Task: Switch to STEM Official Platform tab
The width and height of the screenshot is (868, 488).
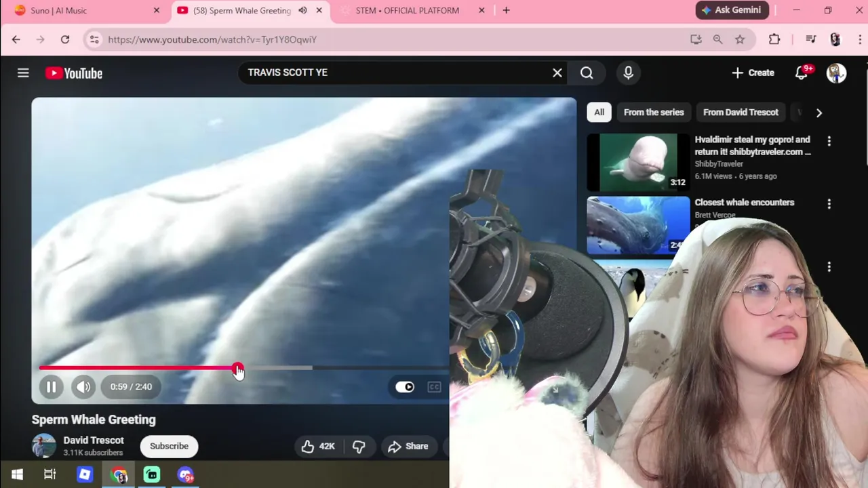Action: pos(407,10)
